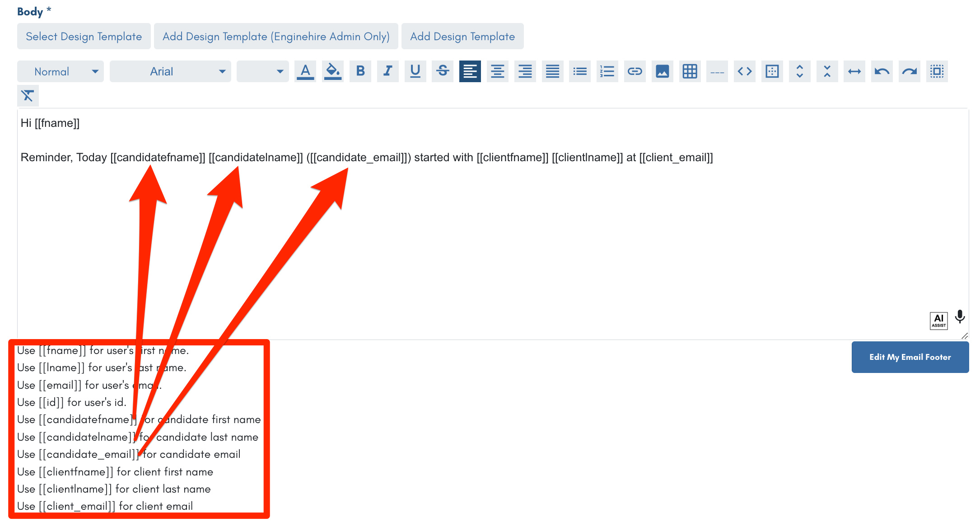Undo the last edit
This screenshot has width=980, height=531.
tap(882, 71)
